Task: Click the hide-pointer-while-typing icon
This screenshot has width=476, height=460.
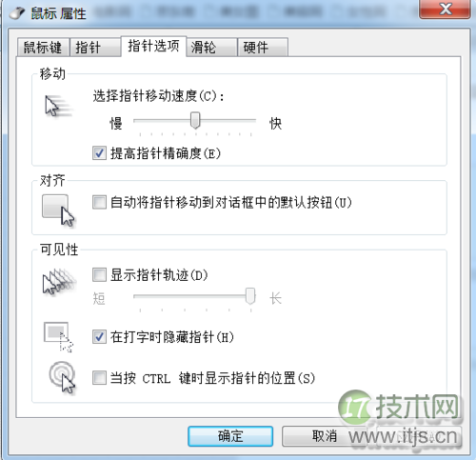Action: click(x=59, y=337)
